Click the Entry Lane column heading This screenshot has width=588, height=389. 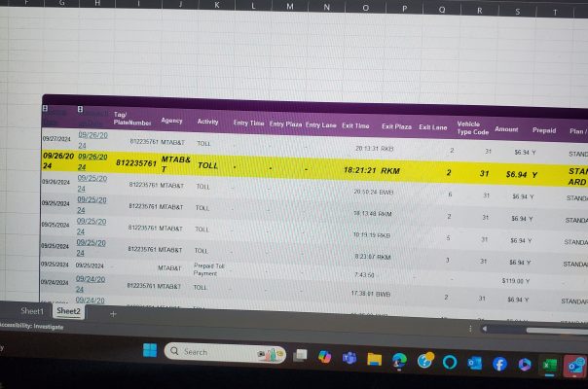point(320,124)
